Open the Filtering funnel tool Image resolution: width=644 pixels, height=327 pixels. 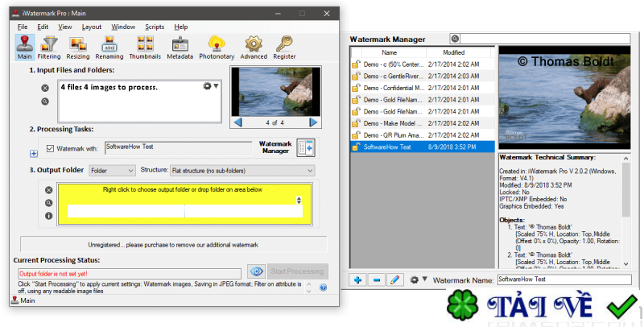[49, 48]
